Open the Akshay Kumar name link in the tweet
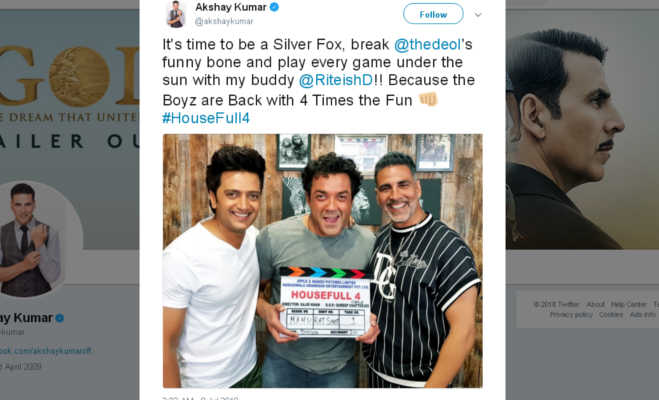 pos(231,7)
